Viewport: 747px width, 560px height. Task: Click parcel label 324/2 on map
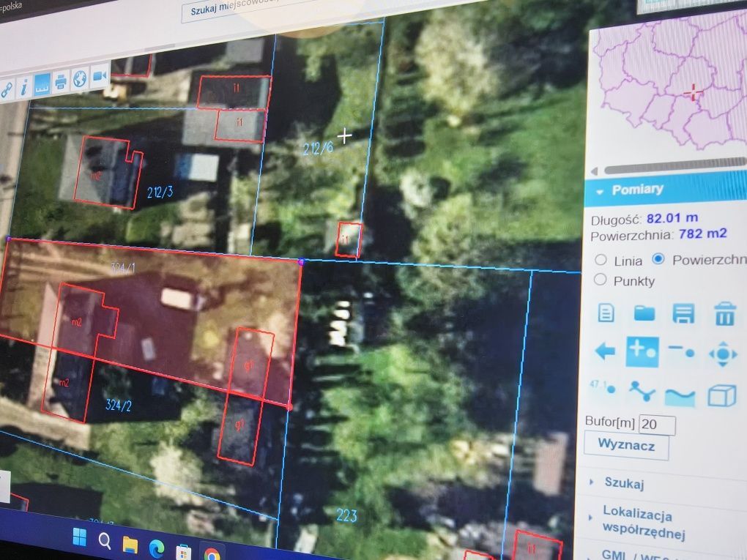118,406
